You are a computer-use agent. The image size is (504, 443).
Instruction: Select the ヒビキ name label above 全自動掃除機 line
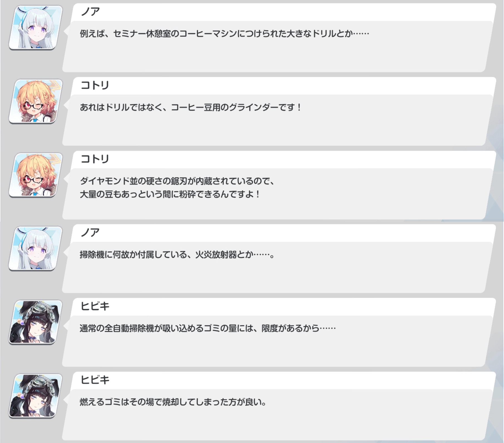tap(95, 306)
